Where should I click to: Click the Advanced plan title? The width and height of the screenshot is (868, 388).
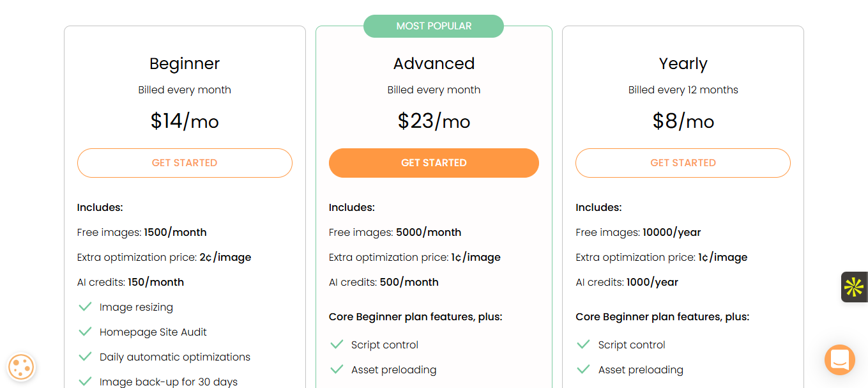tap(434, 64)
